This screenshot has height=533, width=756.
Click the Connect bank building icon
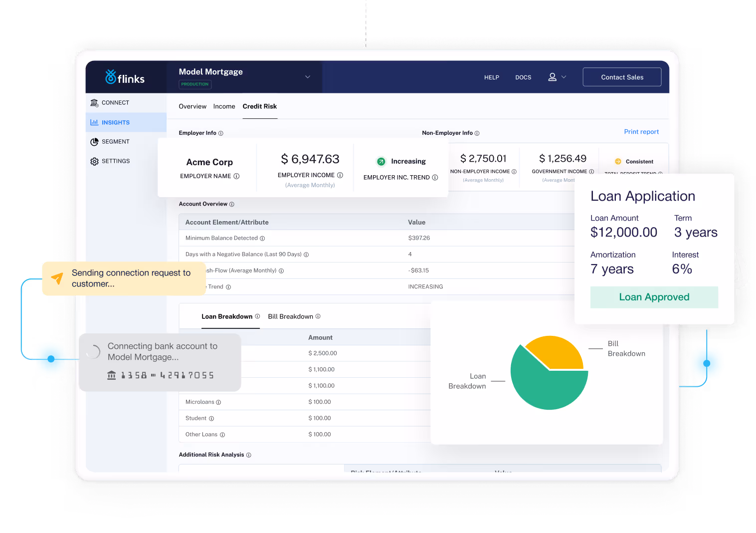pos(94,103)
